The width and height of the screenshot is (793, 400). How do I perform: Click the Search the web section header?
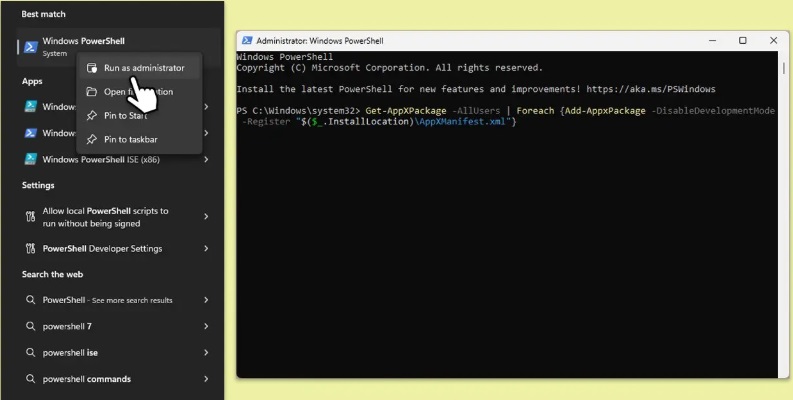[52, 275]
